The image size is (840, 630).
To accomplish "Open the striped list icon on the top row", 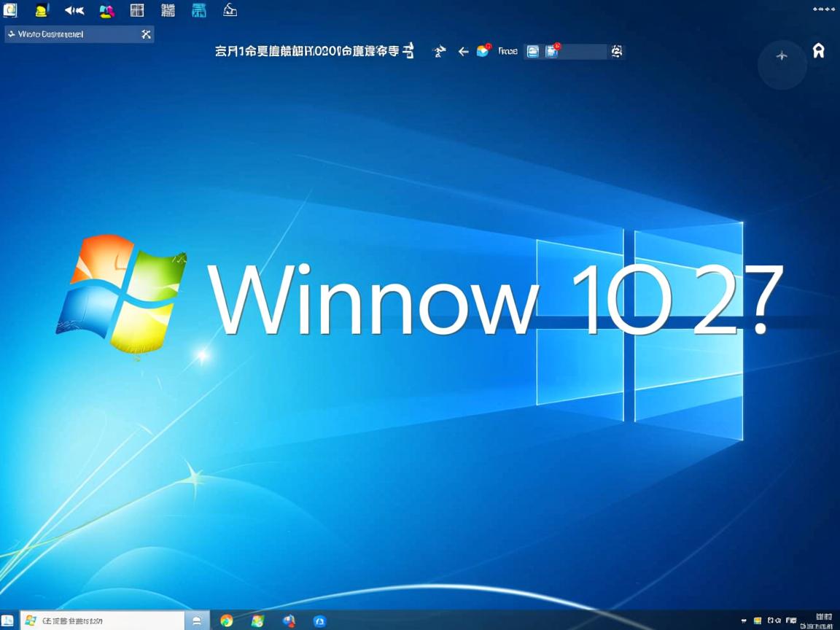I will coord(168,10).
